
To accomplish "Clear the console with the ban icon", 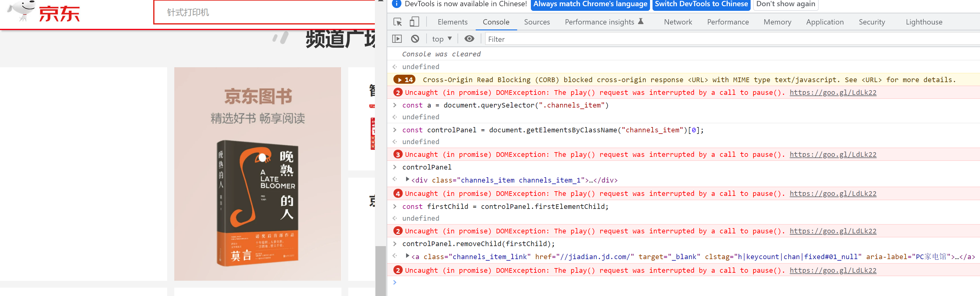I will click(415, 39).
